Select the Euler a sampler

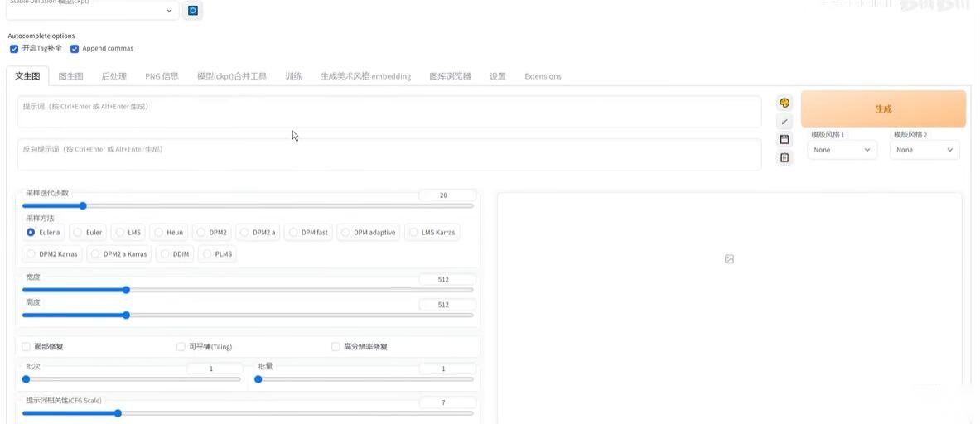tap(43, 233)
